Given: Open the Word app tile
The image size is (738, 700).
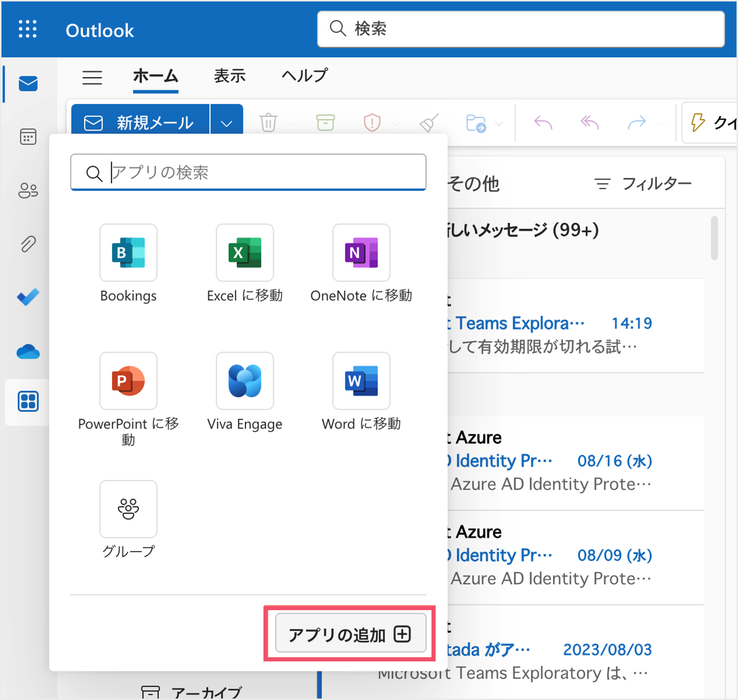Looking at the screenshot, I should (361, 381).
